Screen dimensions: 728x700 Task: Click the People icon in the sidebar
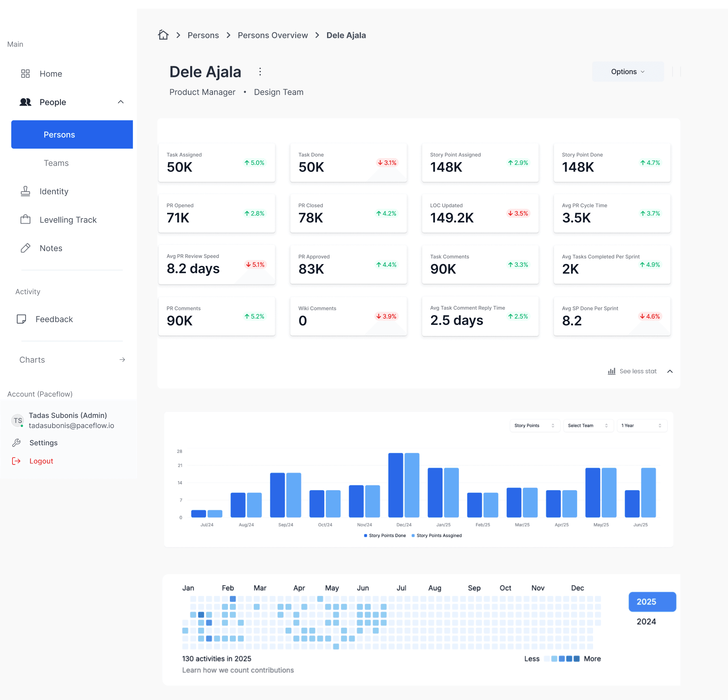click(x=25, y=102)
